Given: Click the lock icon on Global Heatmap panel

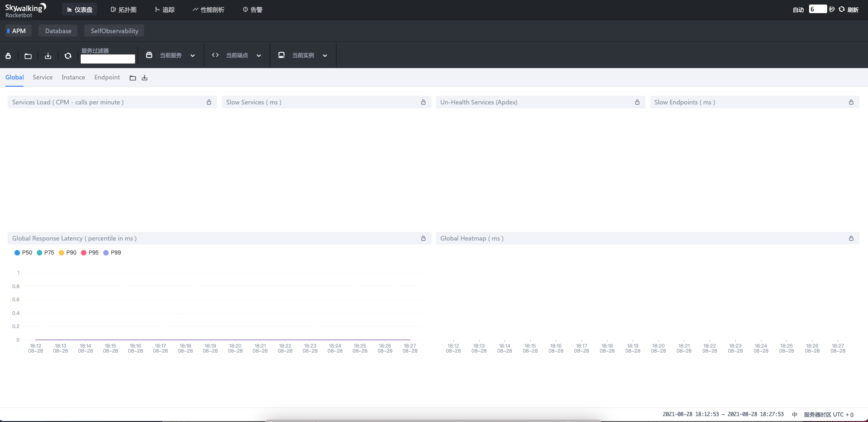Looking at the screenshot, I should (851, 238).
